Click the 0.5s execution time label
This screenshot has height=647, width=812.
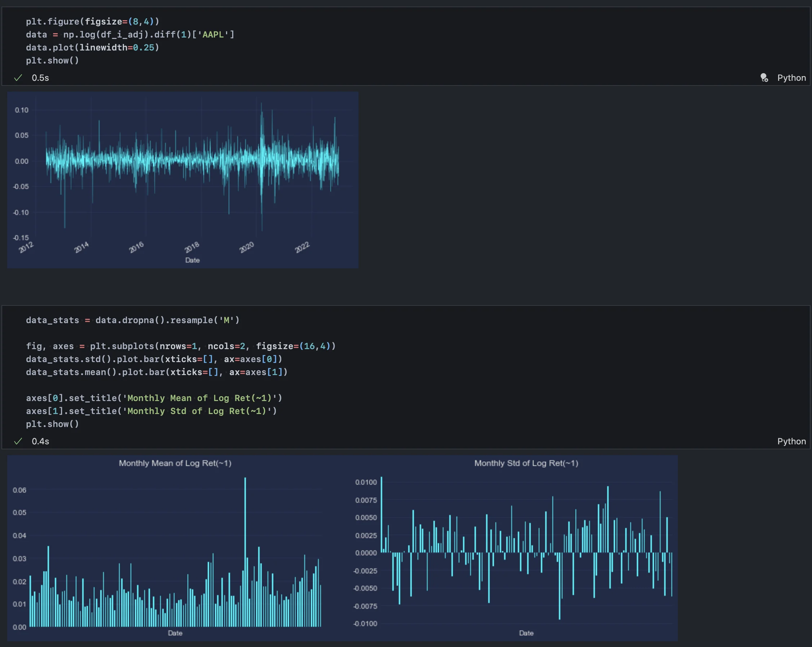click(x=40, y=78)
